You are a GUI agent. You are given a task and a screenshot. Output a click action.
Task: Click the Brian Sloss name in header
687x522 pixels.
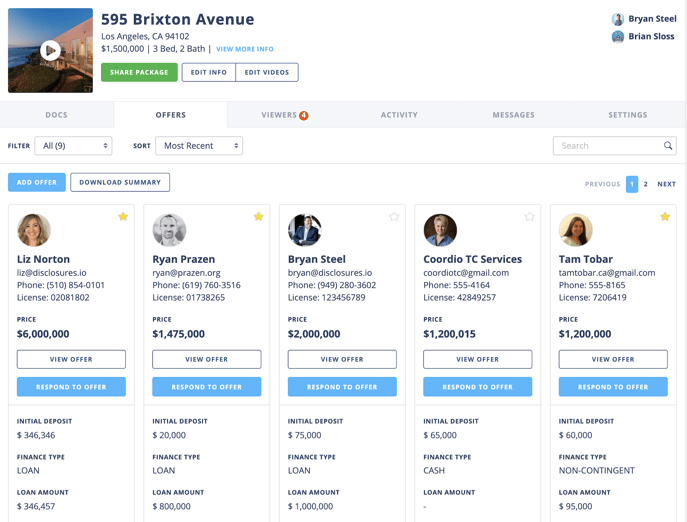651,36
